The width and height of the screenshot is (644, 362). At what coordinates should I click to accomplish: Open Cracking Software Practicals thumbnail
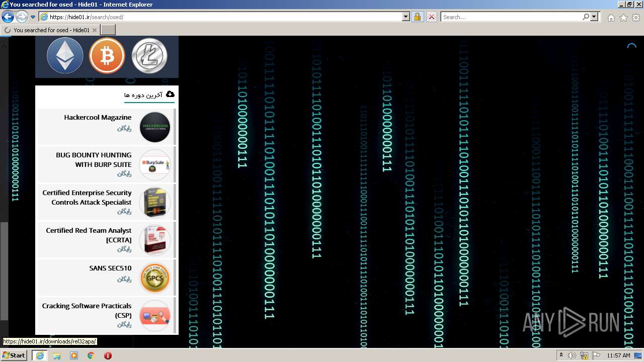tap(155, 316)
